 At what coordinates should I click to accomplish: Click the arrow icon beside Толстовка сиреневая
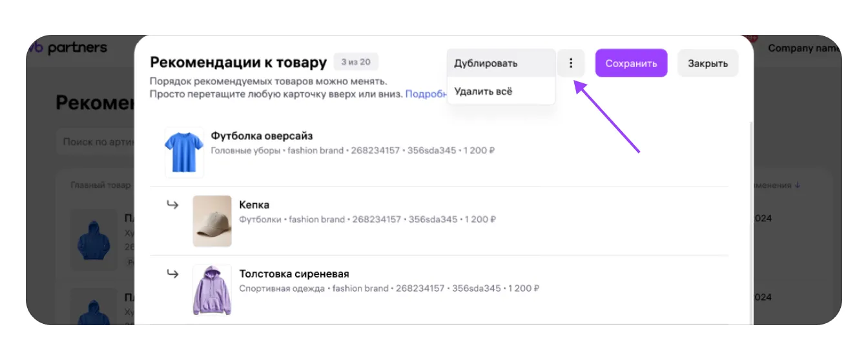coord(172,274)
